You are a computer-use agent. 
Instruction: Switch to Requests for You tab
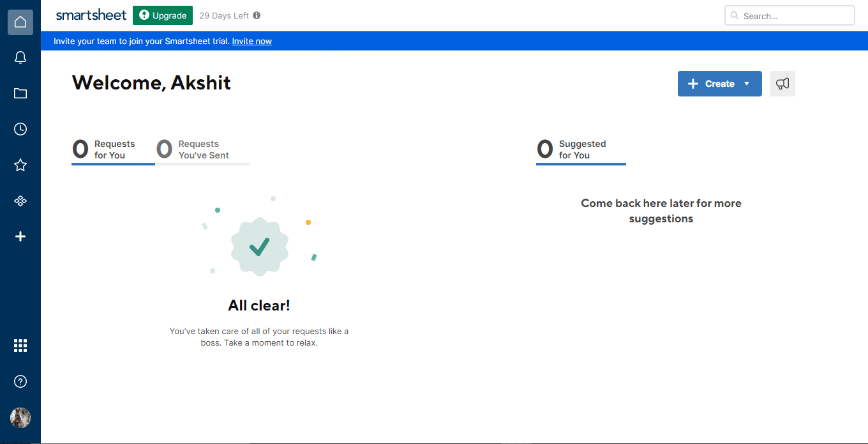pos(113,150)
